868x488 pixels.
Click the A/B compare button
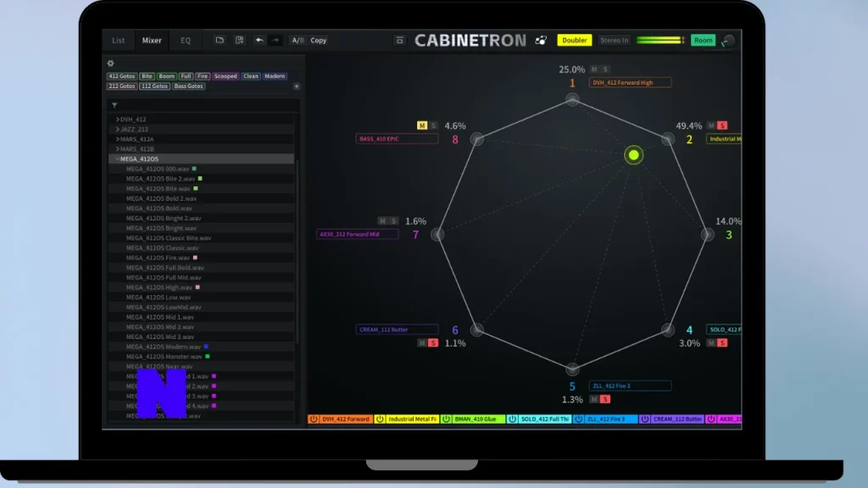298,41
